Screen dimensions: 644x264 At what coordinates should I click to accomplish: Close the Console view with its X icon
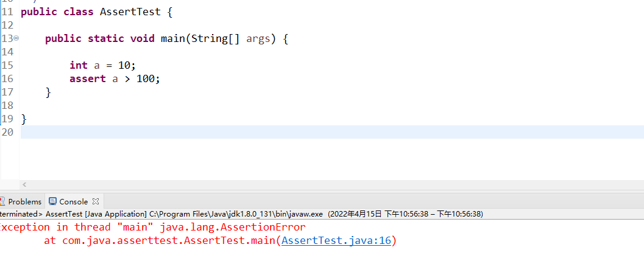[96, 201]
